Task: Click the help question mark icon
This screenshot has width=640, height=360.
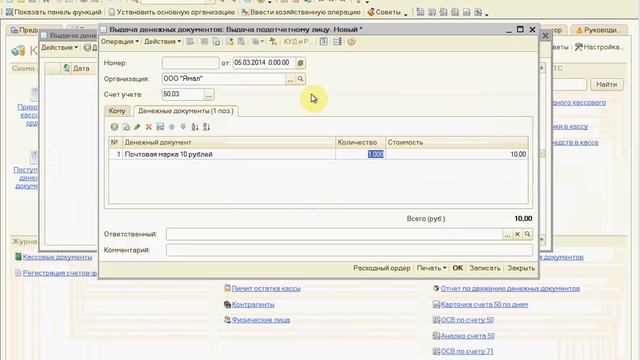Action: tap(351, 42)
